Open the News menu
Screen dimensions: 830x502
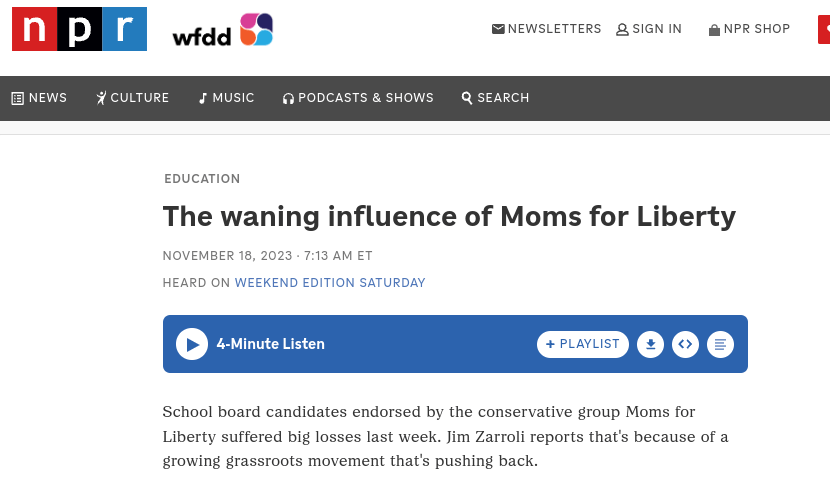tap(39, 98)
